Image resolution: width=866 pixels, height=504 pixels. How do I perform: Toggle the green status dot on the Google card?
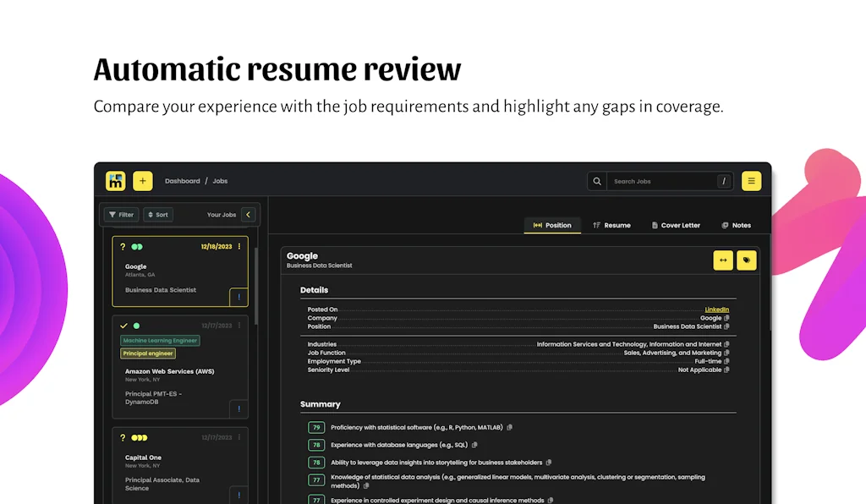(x=136, y=246)
